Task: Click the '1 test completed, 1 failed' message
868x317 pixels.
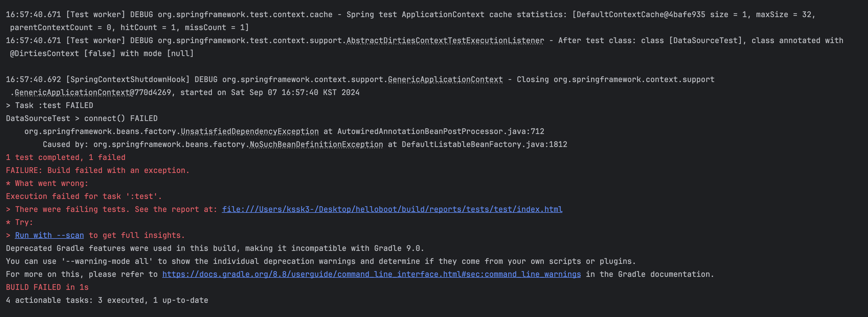Action: point(66,158)
